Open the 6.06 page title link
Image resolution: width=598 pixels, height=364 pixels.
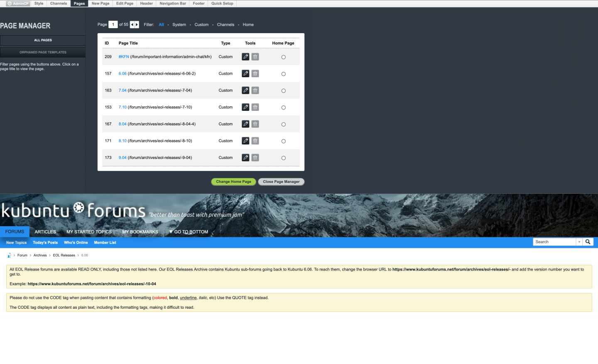pyautogui.click(x=123, y=73)
